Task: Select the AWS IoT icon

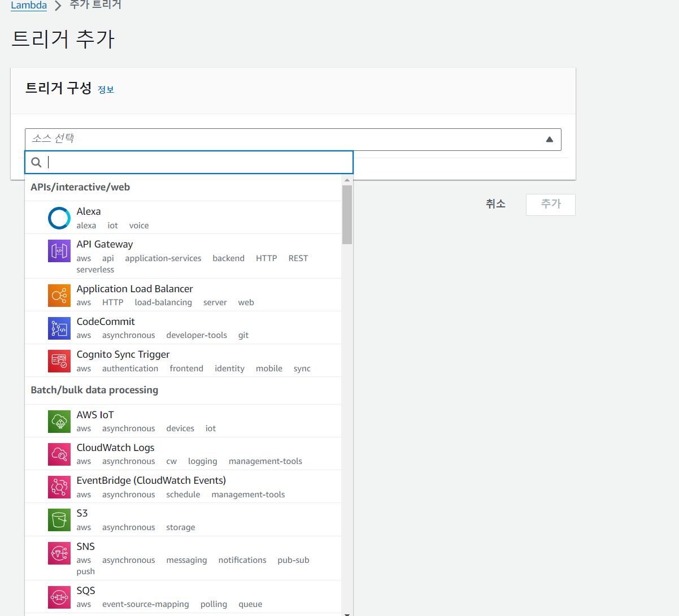Action: [x=59, y=422]
